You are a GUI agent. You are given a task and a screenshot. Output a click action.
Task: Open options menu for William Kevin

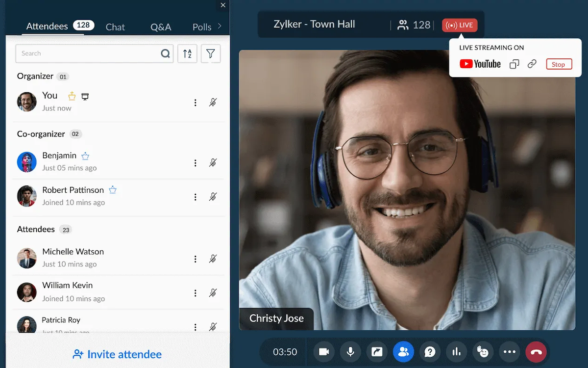(195, 293)
